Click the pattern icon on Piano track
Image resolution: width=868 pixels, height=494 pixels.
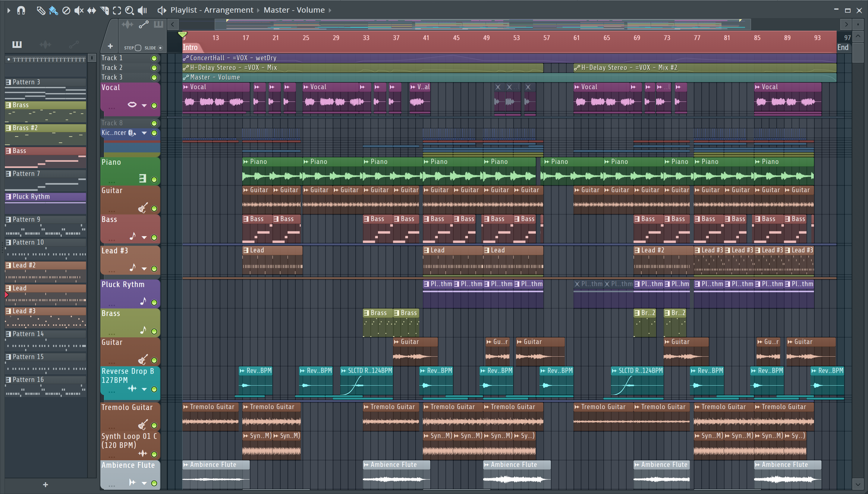point(143,178)
